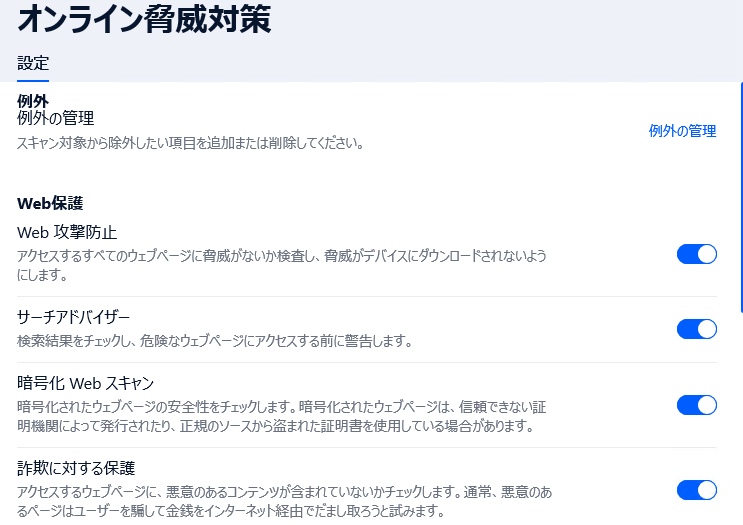
Task: Switch to the 設定 tab
Action: coord(33,63)
